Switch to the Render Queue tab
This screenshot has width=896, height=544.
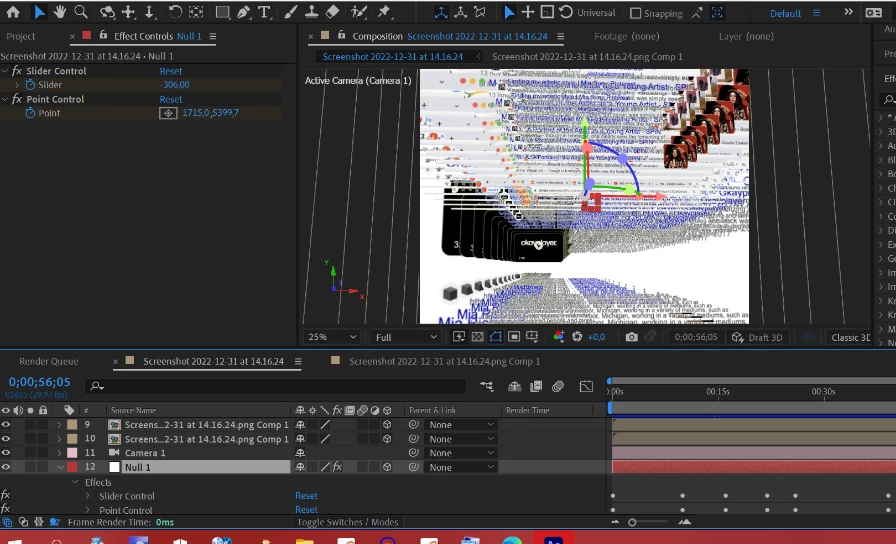point(49,361)
